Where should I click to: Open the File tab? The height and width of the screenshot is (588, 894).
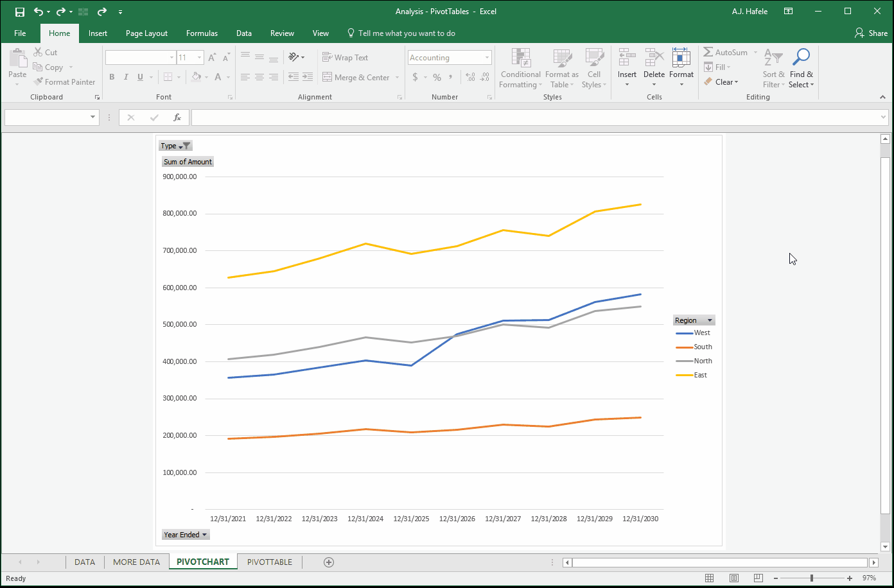tap(20, 33)
